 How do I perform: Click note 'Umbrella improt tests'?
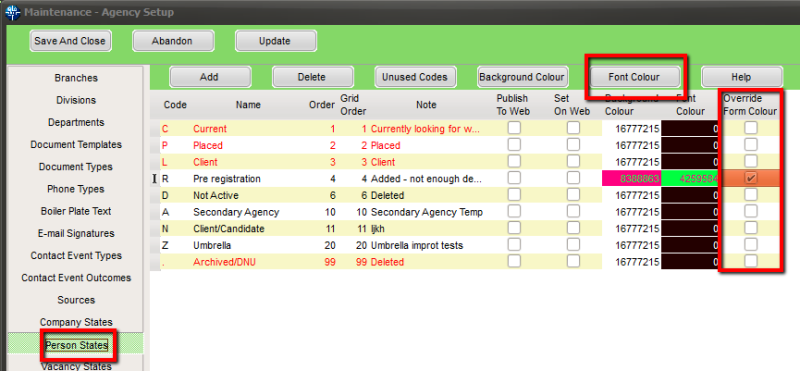click(x=417, y=245)
